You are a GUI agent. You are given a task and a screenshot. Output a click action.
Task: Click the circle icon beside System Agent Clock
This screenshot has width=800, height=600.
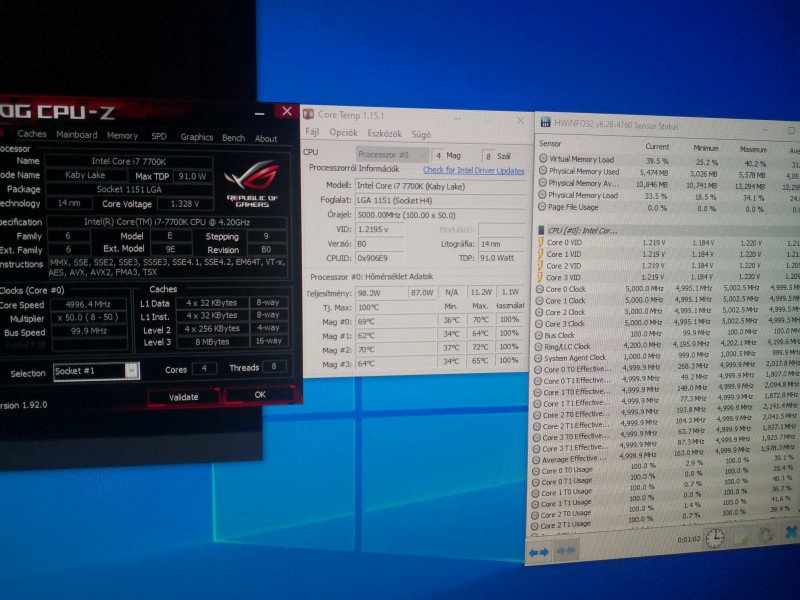click(538, 358)
